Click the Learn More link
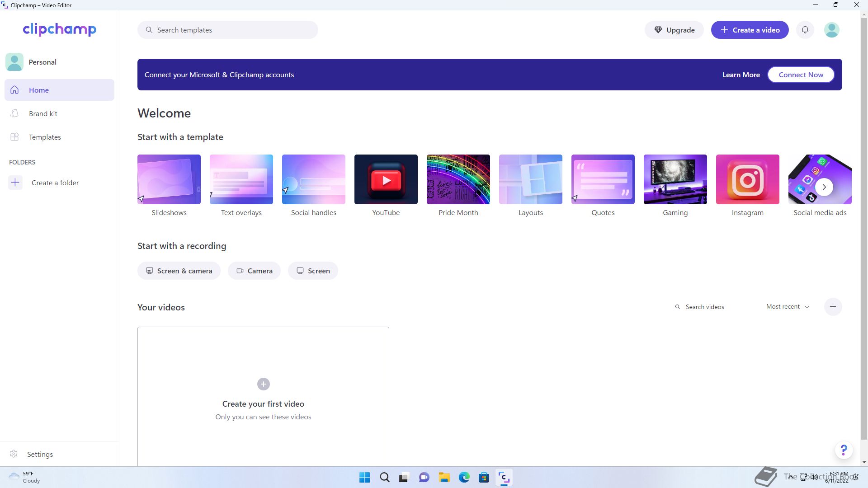The image size is (868, 488). [x=741, y=75]
